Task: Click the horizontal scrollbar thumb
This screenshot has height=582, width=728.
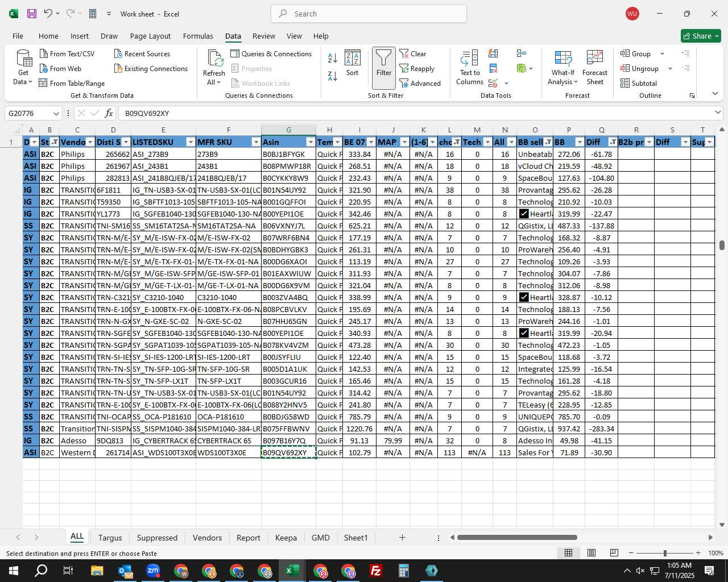Action: click(x=517, y=537)
